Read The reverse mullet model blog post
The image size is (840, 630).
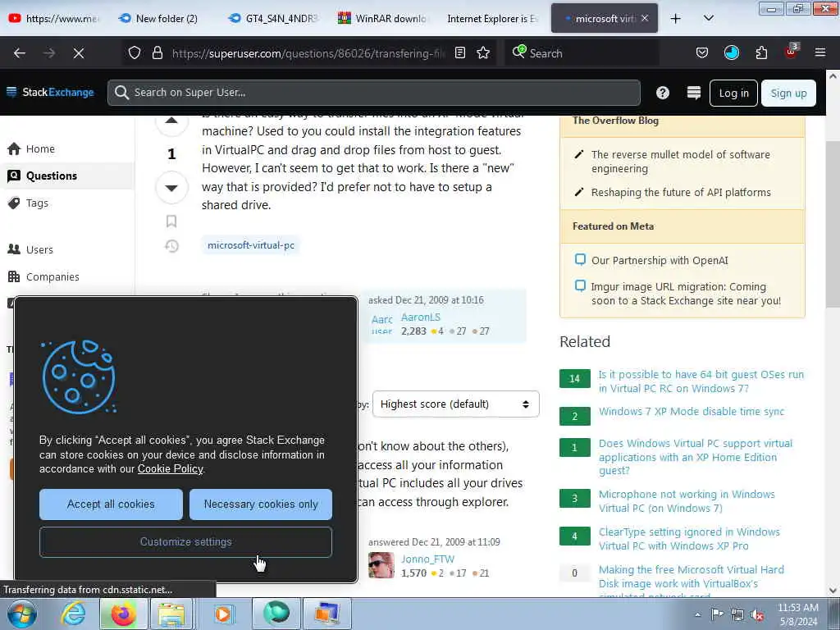[680, 162]
